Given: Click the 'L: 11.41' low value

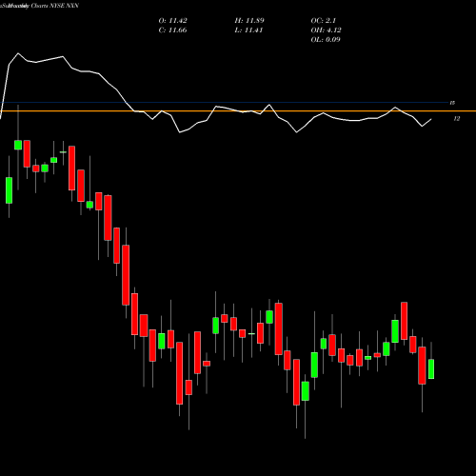Looking at the screenshot, I should click(248, 30).
